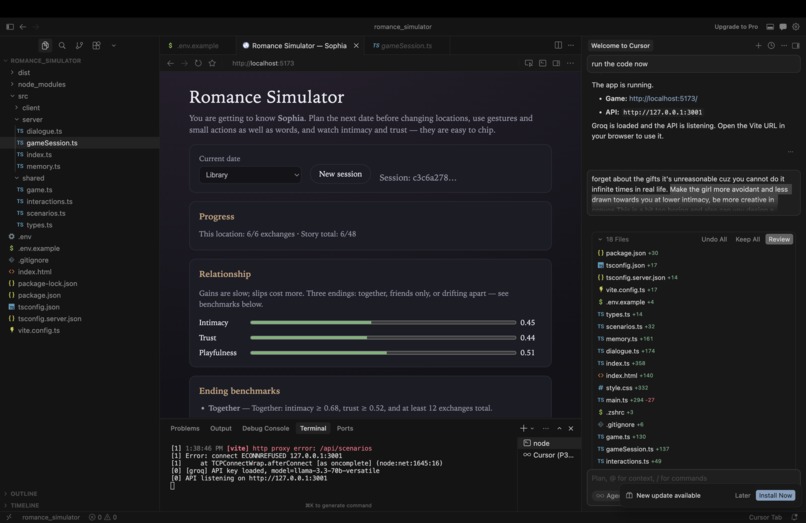Go back with the title bar arrow

(23, 27)
